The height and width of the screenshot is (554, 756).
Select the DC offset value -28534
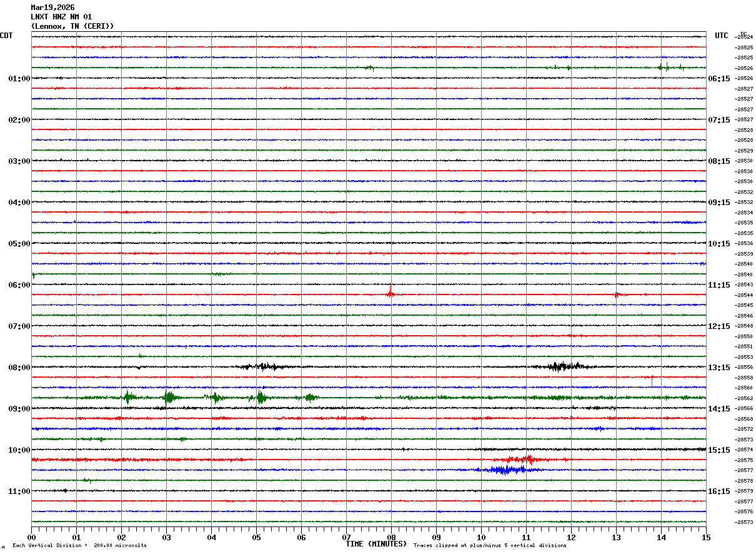[744, 213]
